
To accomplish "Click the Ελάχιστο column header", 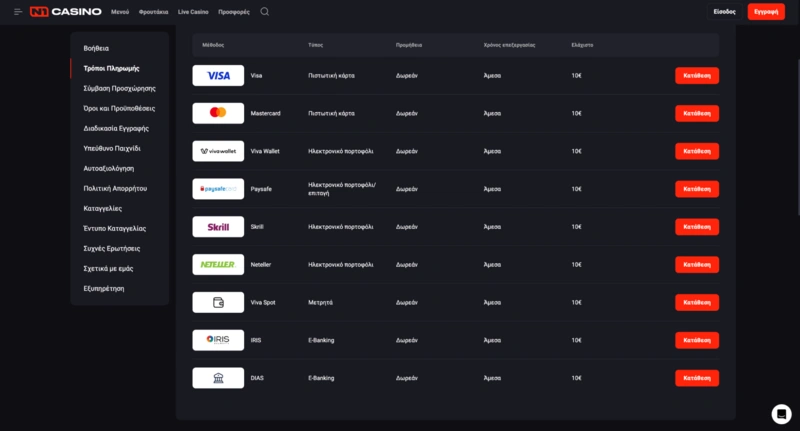I will pyautogui.click(x=582, y=45).
